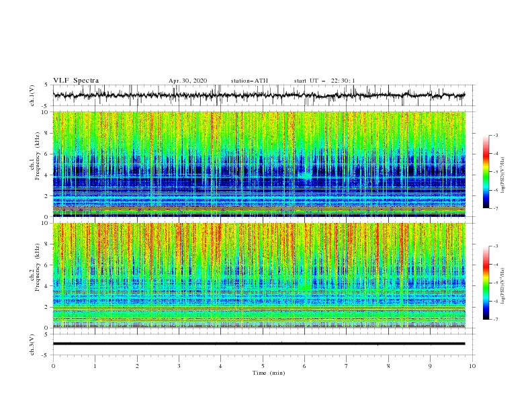
Task: Select the "Time (min)" axis title
Action: pyautogui.click(x=269, y=373)
